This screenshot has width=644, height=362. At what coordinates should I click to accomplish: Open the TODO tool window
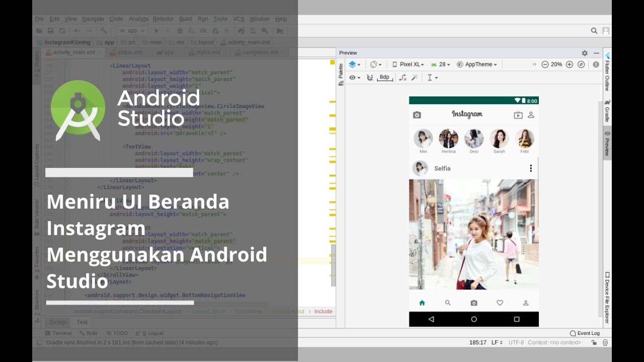(x=116, y=333)
